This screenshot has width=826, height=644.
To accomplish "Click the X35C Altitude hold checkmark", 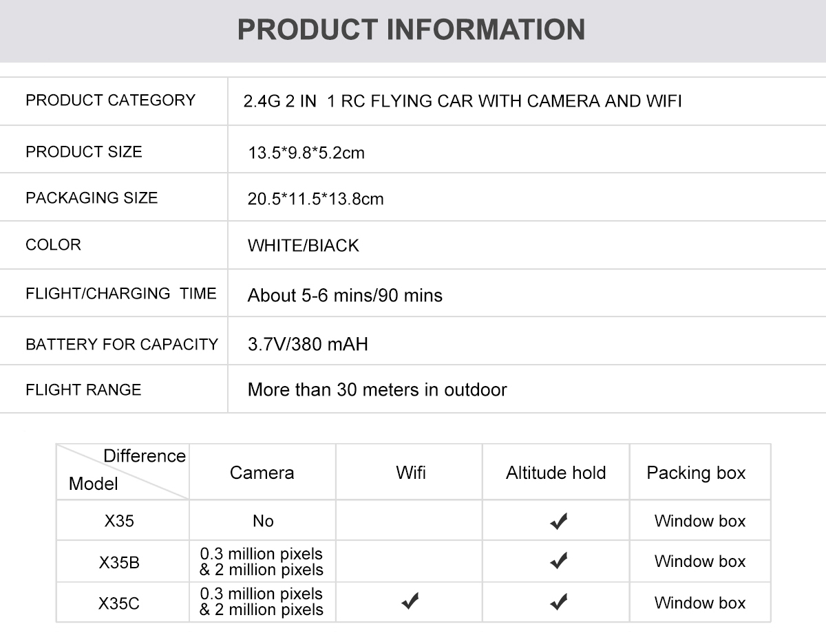I will [558, 602].
